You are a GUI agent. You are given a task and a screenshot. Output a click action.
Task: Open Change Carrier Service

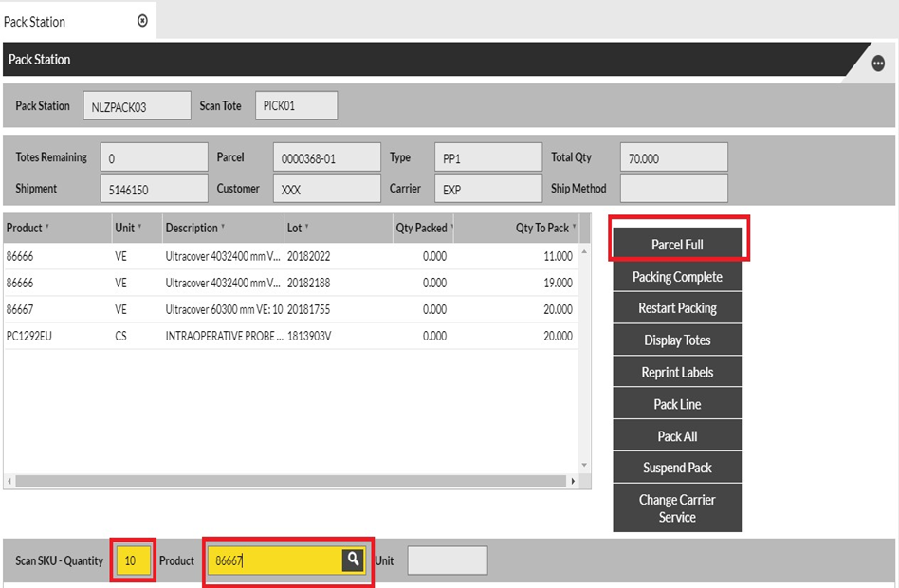(677, 508)
